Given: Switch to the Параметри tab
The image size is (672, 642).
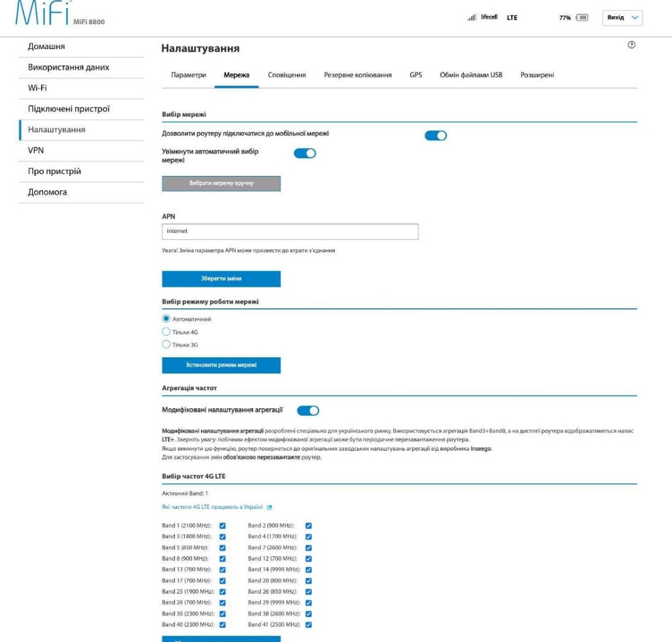Looking at the screenshot, I should coord(189,75).
